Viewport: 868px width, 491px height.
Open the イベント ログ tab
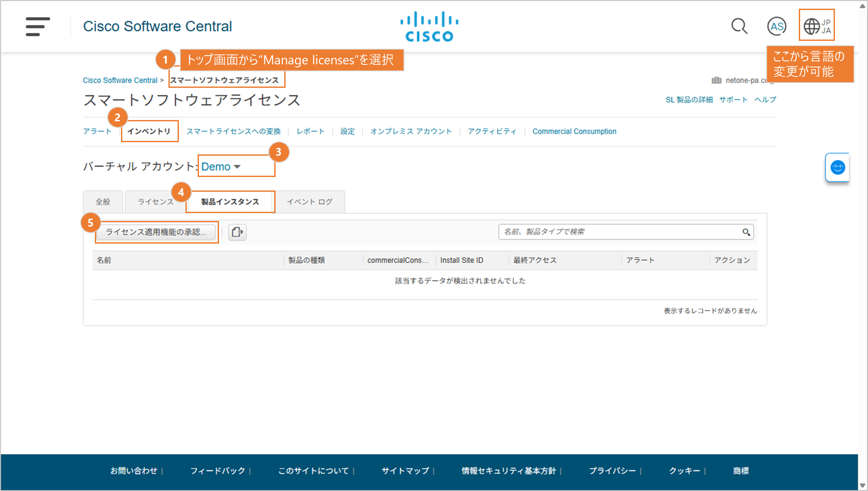click(310, 202)
